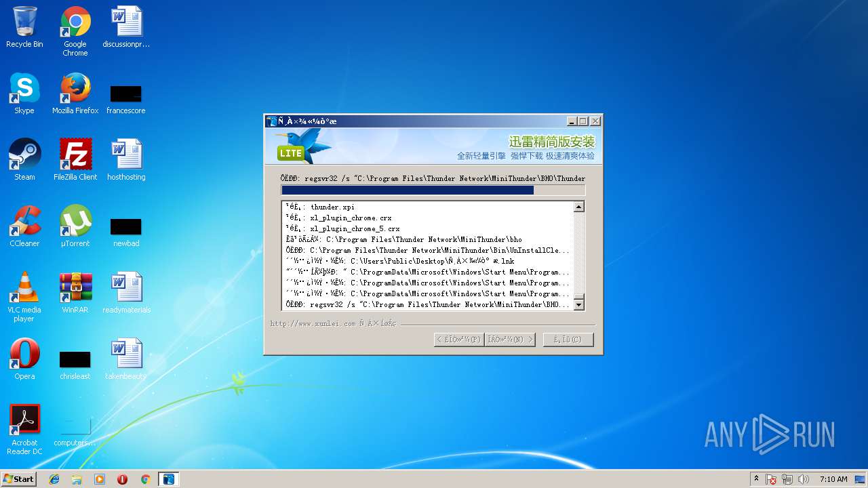Open FileZilla Client shortcut
Viewport: 868px width, 488px height.
pyautogui.click(x=75, y=160)
